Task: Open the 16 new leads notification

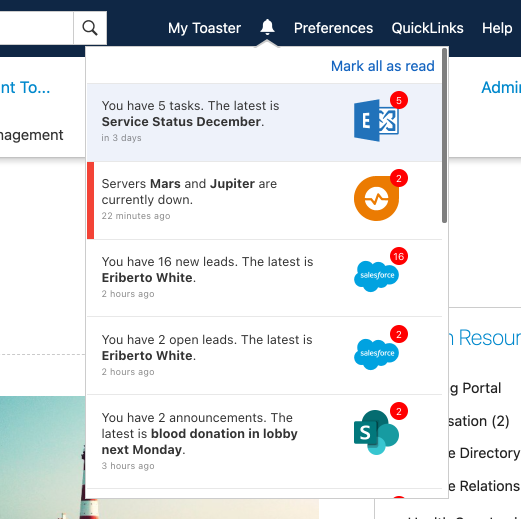Action: pyautogui.click(x=264, y=278)
